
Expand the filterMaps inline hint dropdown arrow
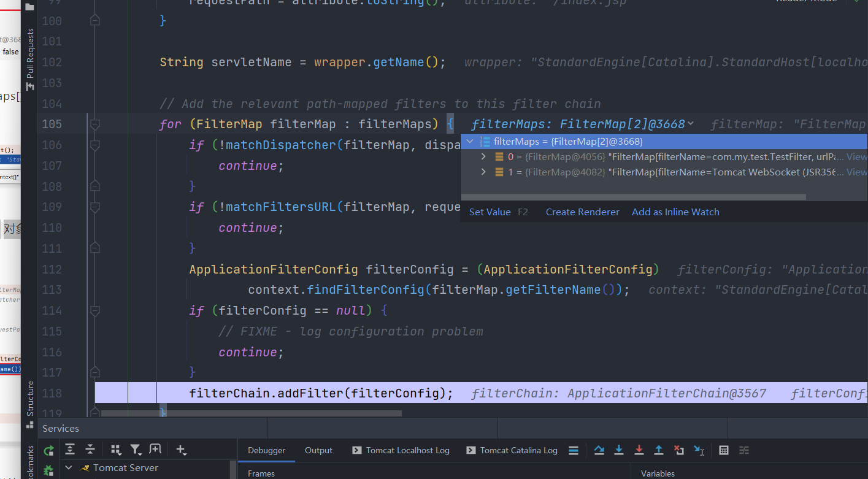click(691, 124)
